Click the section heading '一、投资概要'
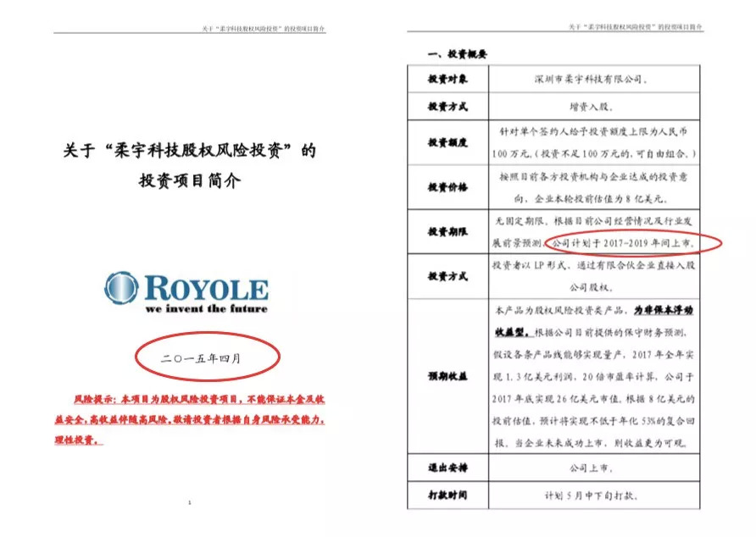The width and height of the screenshot is (756, 537). tap(457, 54)
